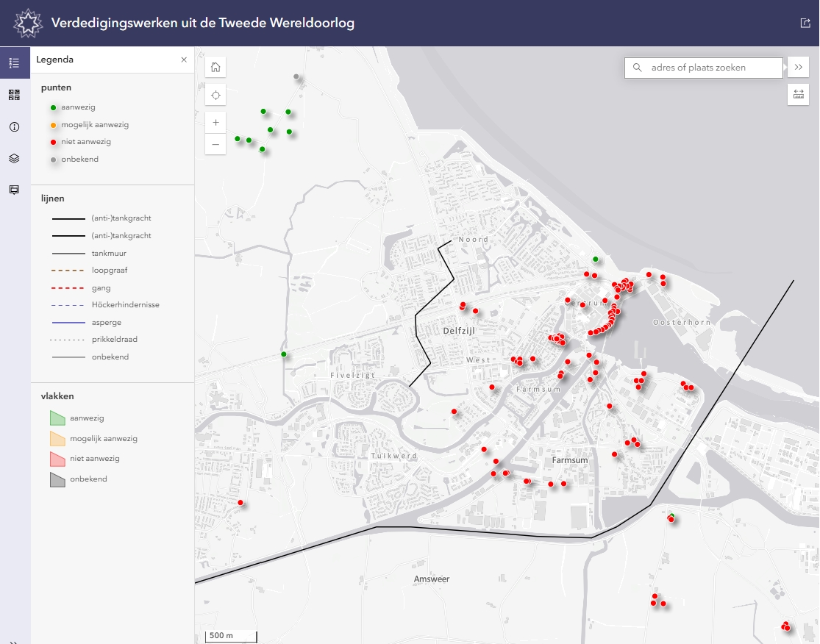Open the layers list icon
This screenshot has height=644, width=820.
point(14,158)
